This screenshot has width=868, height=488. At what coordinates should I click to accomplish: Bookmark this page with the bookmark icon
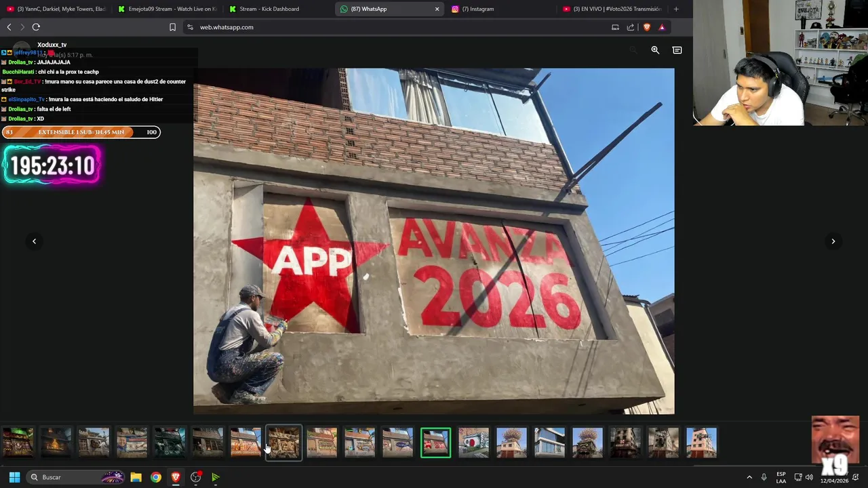tap(172, 27)
